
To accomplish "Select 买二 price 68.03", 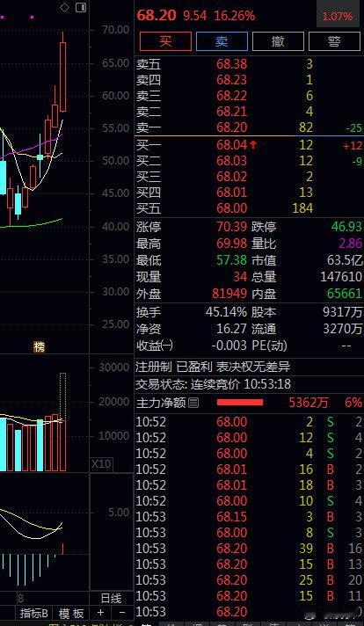I will click(x=231, y=161).
